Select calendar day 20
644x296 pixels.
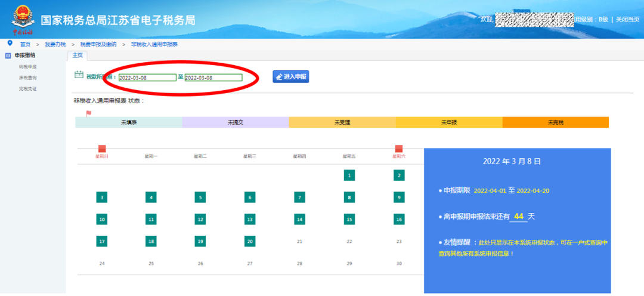click(250, 242)
